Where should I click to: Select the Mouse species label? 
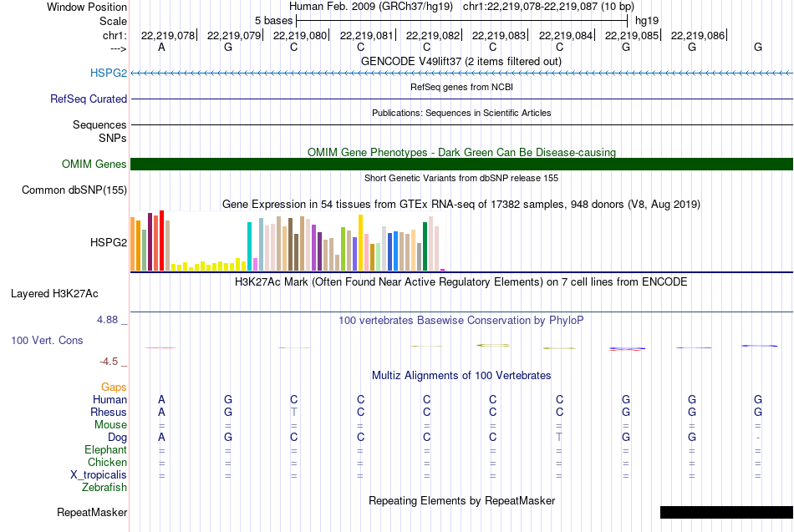[x=110, y=425]
